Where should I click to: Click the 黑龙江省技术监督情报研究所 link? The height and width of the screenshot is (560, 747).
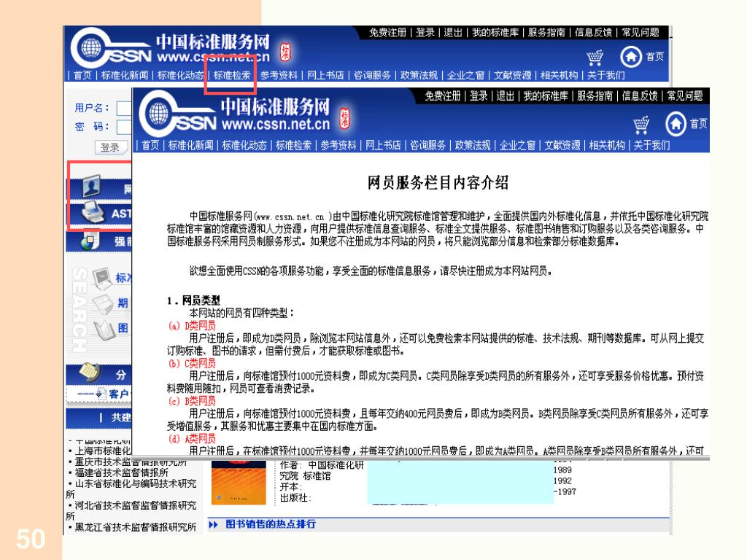pyautogui.click(x=135, y=527)
